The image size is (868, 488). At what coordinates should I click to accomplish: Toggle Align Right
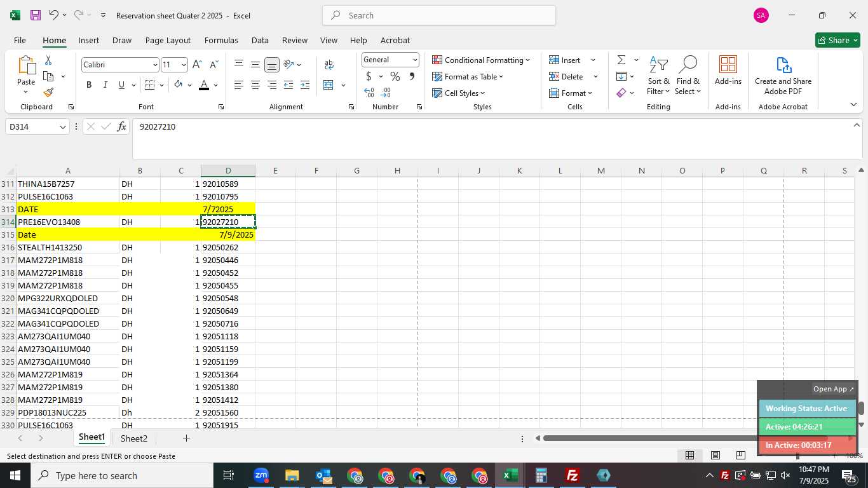(271, 85)
